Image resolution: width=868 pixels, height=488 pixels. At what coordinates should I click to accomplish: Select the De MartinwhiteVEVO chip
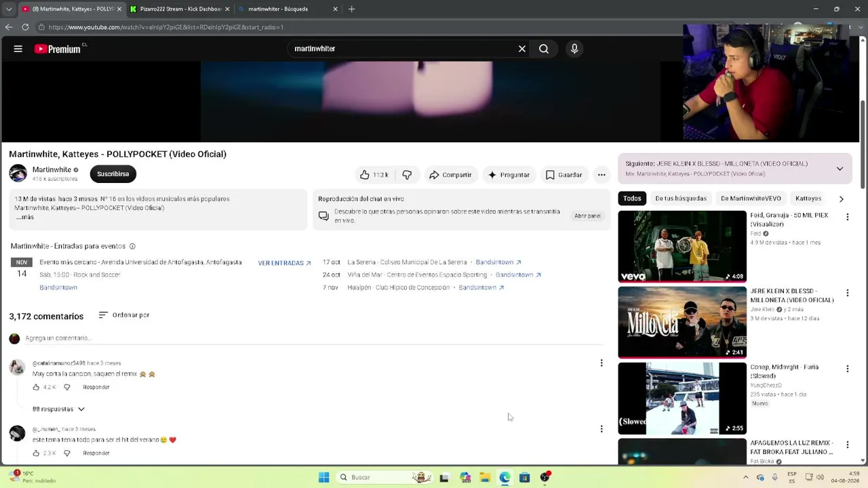[x=751, y=199]
